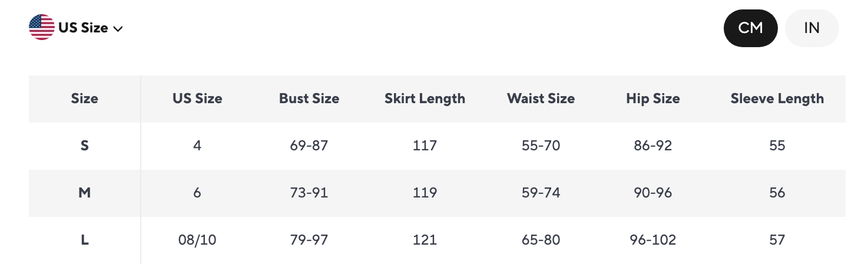Click the Skirt Length column header
Screen dimensions: 868x270
[425, 98]
